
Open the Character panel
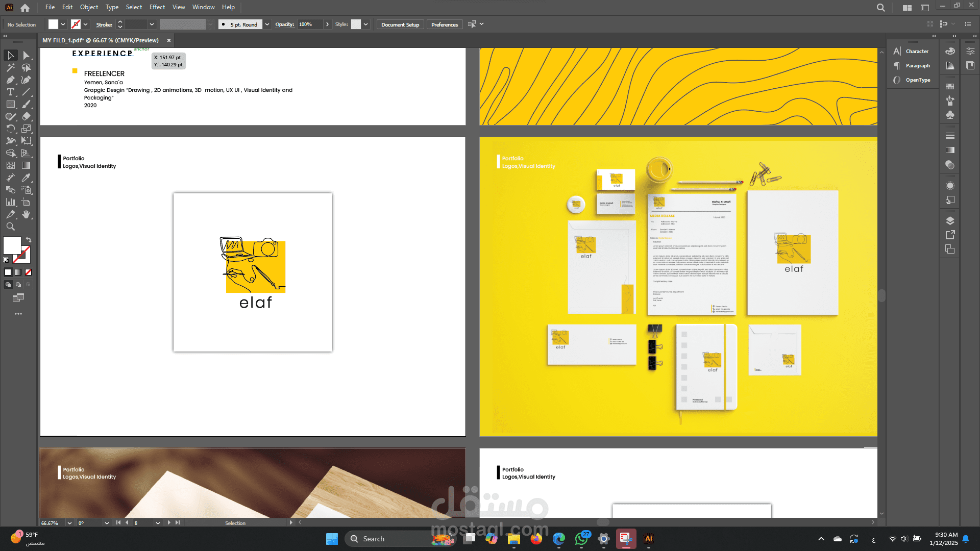click(912, 52)
